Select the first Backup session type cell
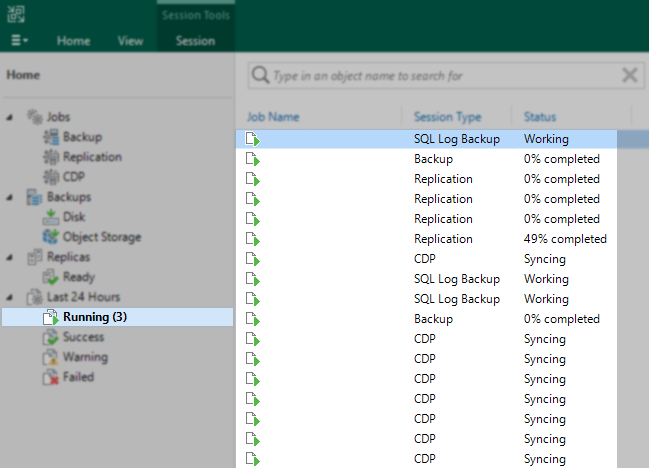649x468 pixels. [x=433, y=159]
